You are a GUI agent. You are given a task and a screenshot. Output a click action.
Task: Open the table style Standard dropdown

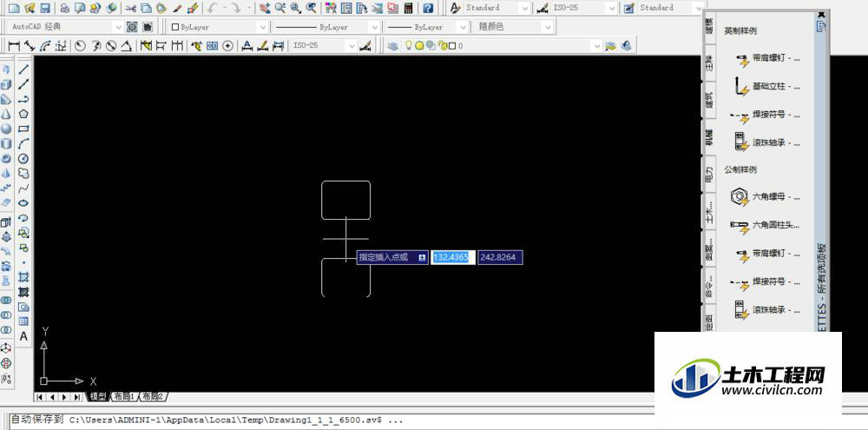coord(670,9)
